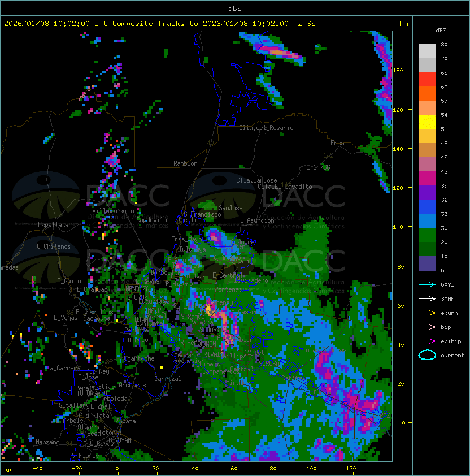The image size is (470, 476).
Task: Click the legend text label current
Action: click(452, 355)
